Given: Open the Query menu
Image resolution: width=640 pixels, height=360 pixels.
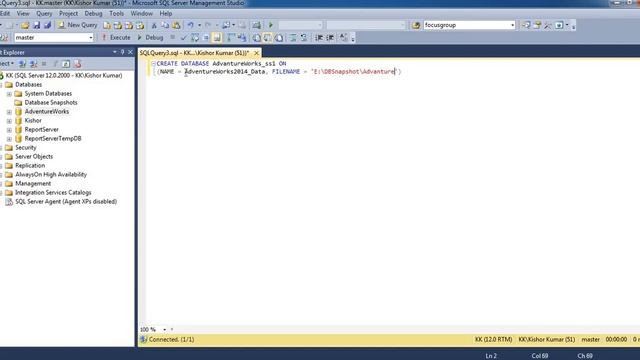Looking at the screenshot, I should pyautogui.click(x=44, y=13).
